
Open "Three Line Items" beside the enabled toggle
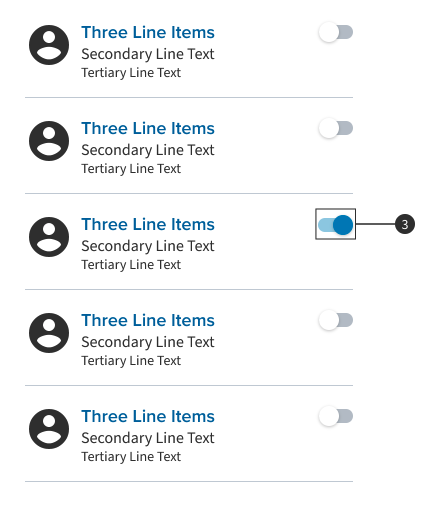click(148, 225)
